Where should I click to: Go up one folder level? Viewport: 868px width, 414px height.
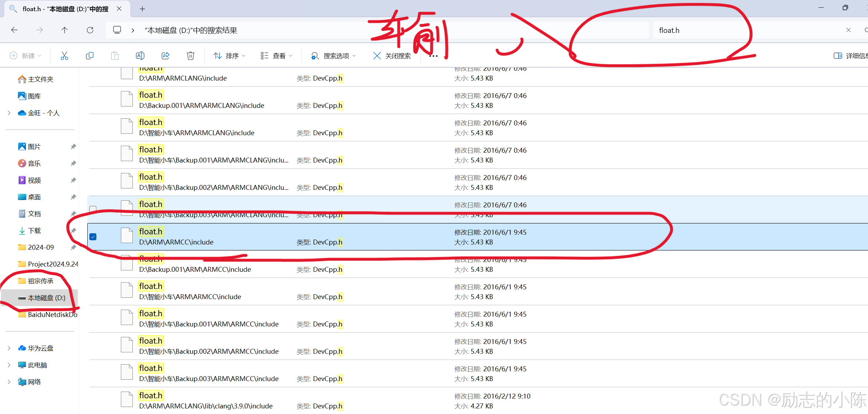tap(64, 30)
